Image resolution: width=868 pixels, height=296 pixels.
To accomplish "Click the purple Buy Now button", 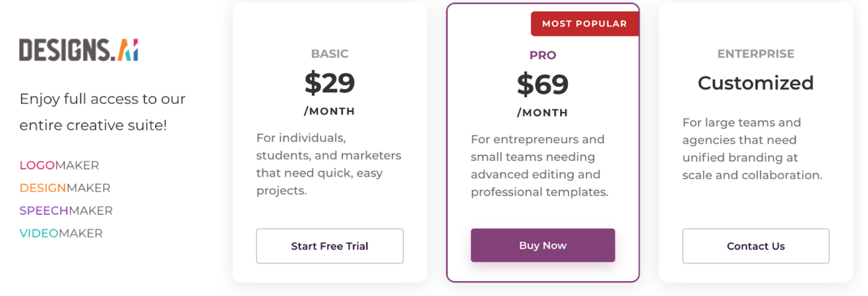I will [x=542, y=245].
